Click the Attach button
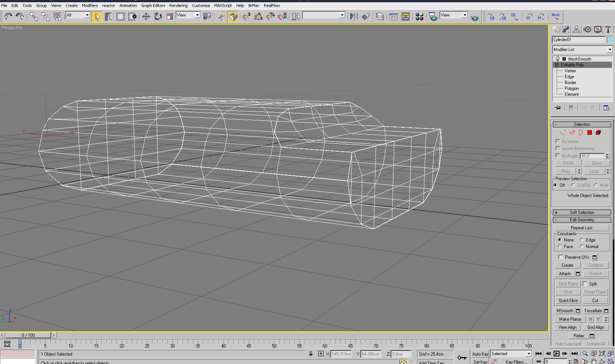The image size is (615, 364). [x=565, y=274]
